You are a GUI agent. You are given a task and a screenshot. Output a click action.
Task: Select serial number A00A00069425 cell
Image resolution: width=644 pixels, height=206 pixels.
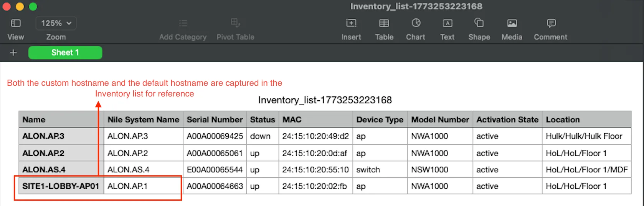(215, 136)
